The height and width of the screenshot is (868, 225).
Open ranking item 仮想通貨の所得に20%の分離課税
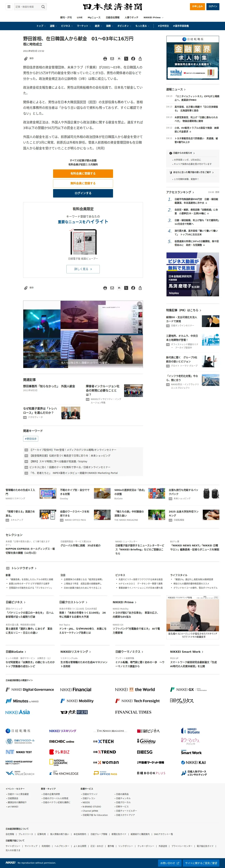coord(196,243)
